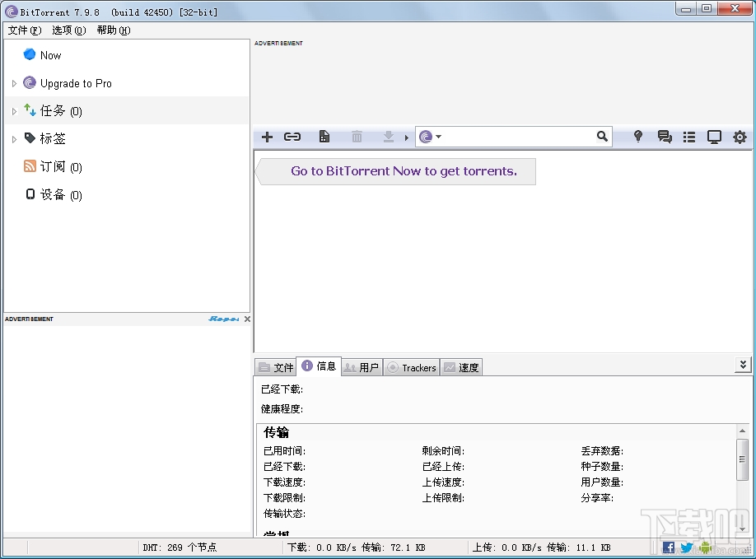The width and height of the screenshot is (756, 559).
Task: Expand the Upgrade to Pro tree node
Action: pos(14,83)
